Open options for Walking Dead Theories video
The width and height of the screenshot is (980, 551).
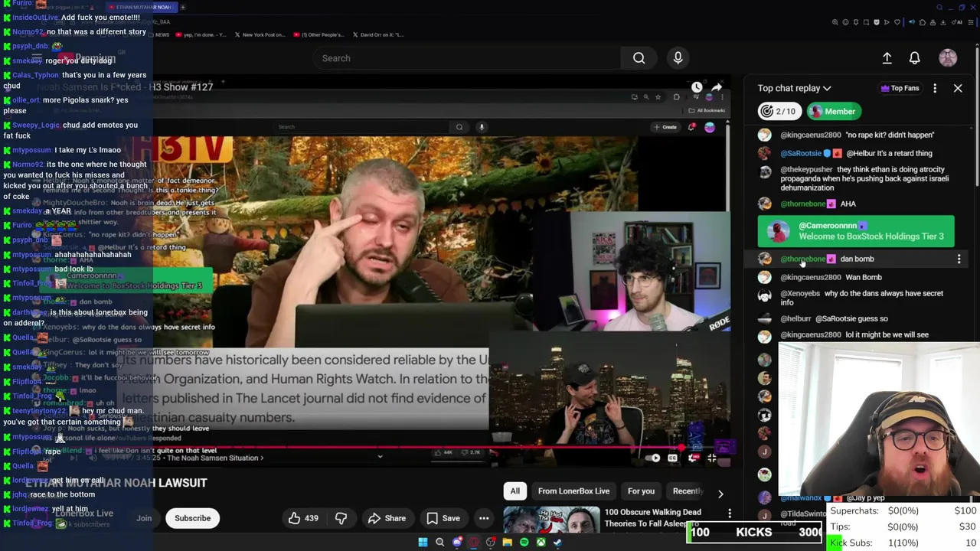730,514
